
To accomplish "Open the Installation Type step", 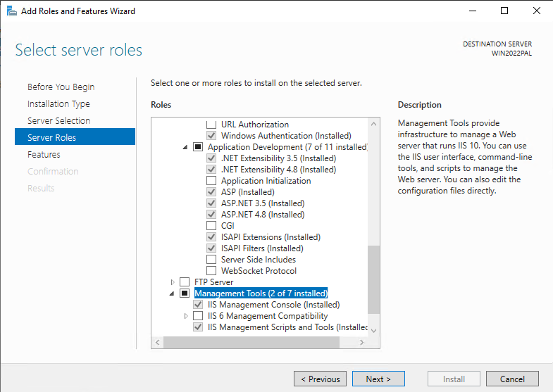I will (58, 104).
